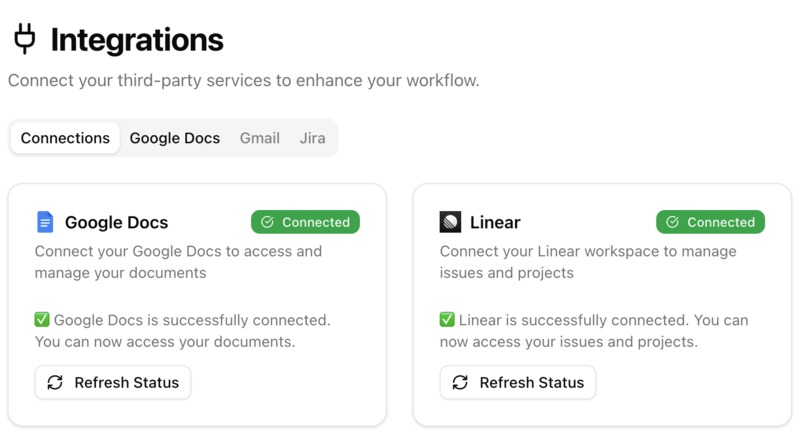806x447 pixels.
Task: Open the Jira tab
Action: point(313,138)
